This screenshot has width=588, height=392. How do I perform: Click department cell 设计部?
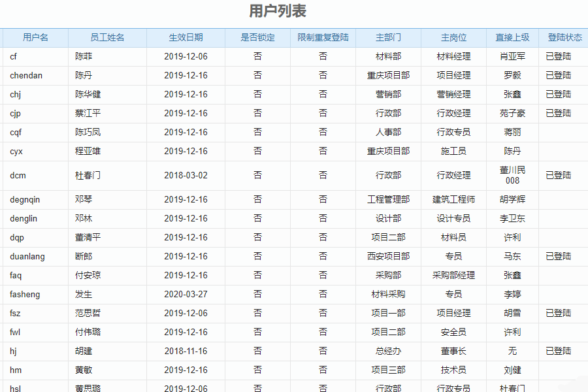pos(389,219)
